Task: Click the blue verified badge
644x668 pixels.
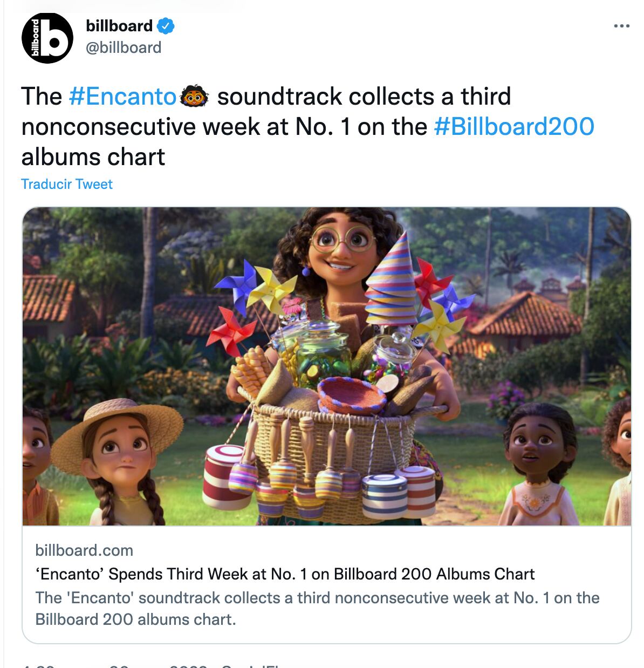Action: (x=166, y=26)
